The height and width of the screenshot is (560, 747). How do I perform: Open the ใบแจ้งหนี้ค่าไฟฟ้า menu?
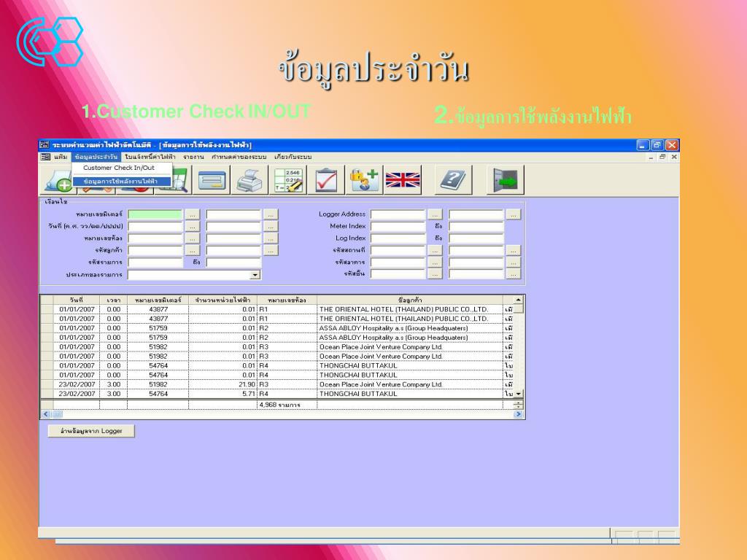[x=150, y=157]
